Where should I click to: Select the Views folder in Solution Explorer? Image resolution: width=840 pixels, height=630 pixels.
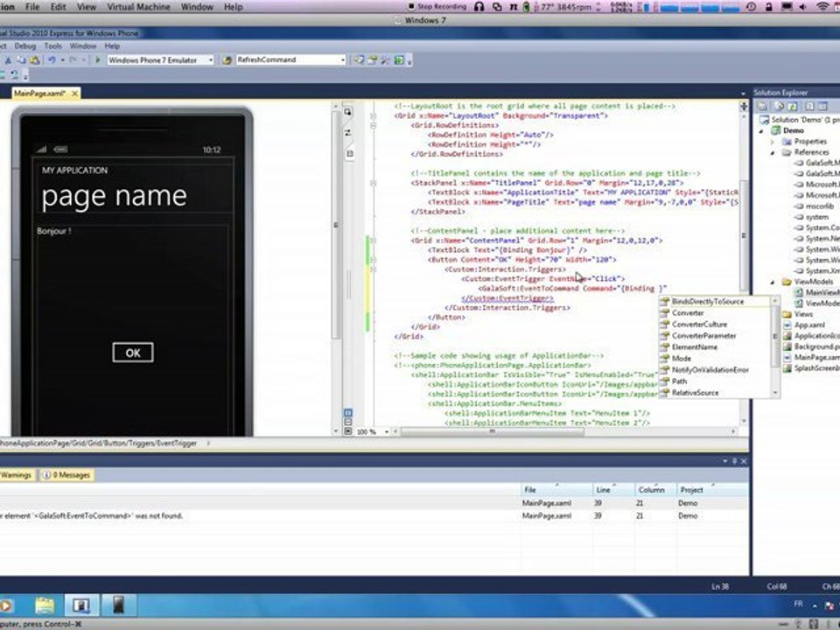(803, 314)
